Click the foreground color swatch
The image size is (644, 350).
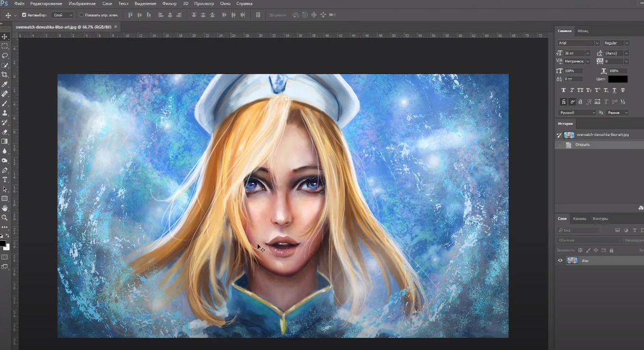[x=3, y=244]
